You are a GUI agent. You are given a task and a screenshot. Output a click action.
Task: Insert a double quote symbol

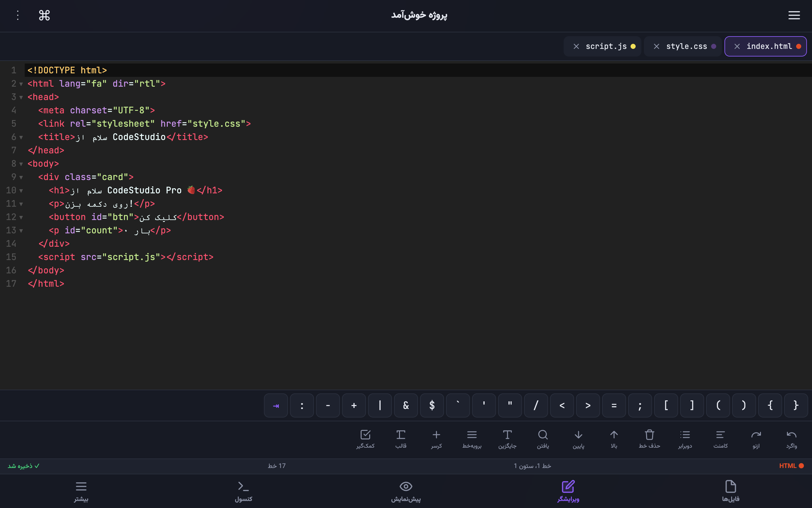tap(510, 405)
